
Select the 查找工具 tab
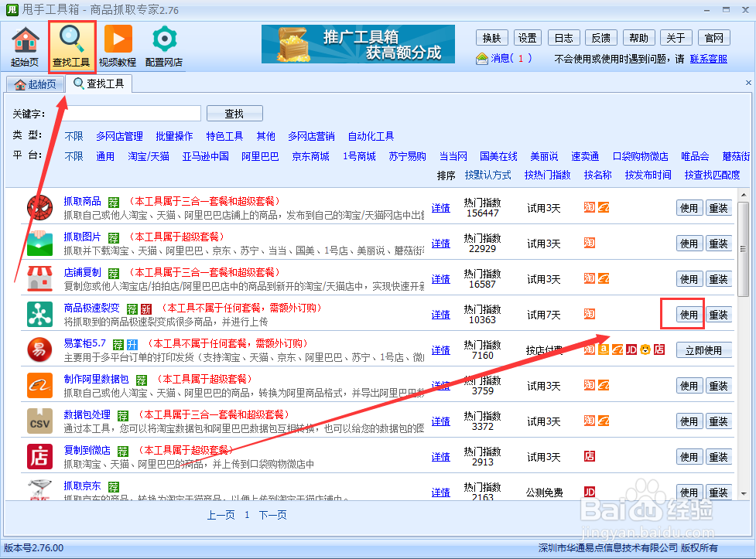[x=99, y=84]
